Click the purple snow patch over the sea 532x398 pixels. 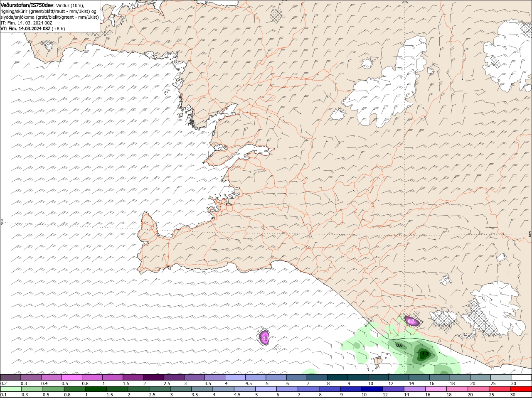[264, 338]
